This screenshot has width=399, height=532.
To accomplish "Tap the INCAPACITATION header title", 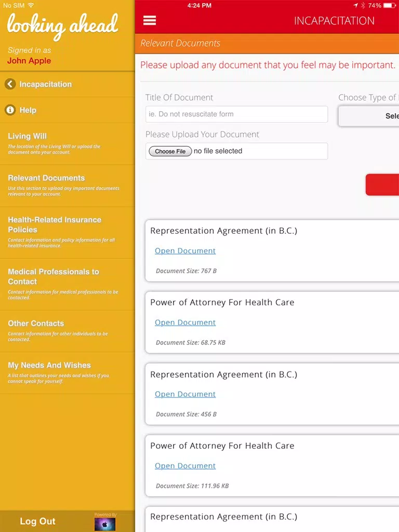I will [x=334, y=21].
